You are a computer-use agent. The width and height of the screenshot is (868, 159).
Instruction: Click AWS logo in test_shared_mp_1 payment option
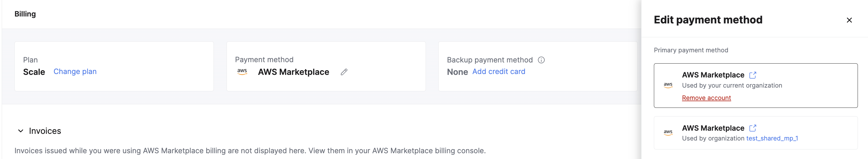(668, 132)
